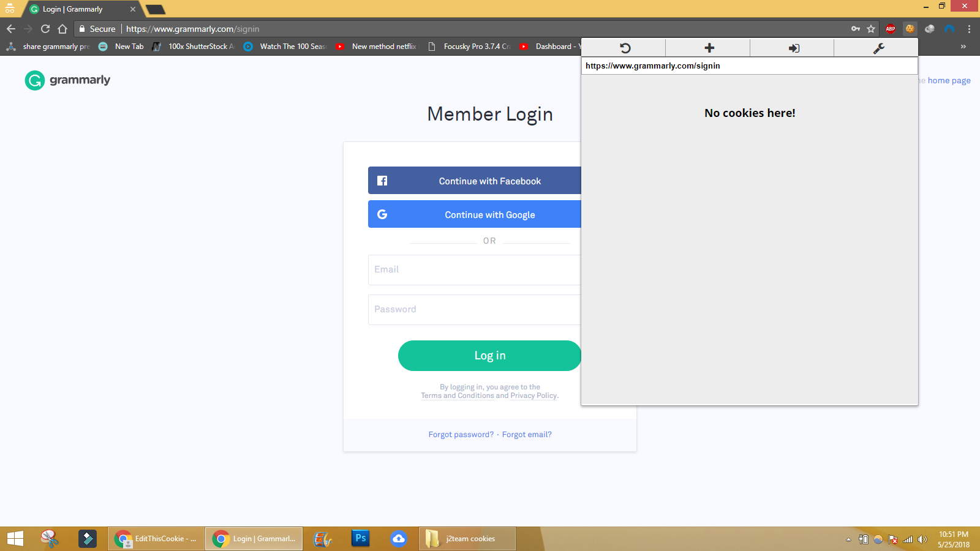Open a new browser tab
The width and height of the screenshot is (980, 551).
tap(155, 9)
